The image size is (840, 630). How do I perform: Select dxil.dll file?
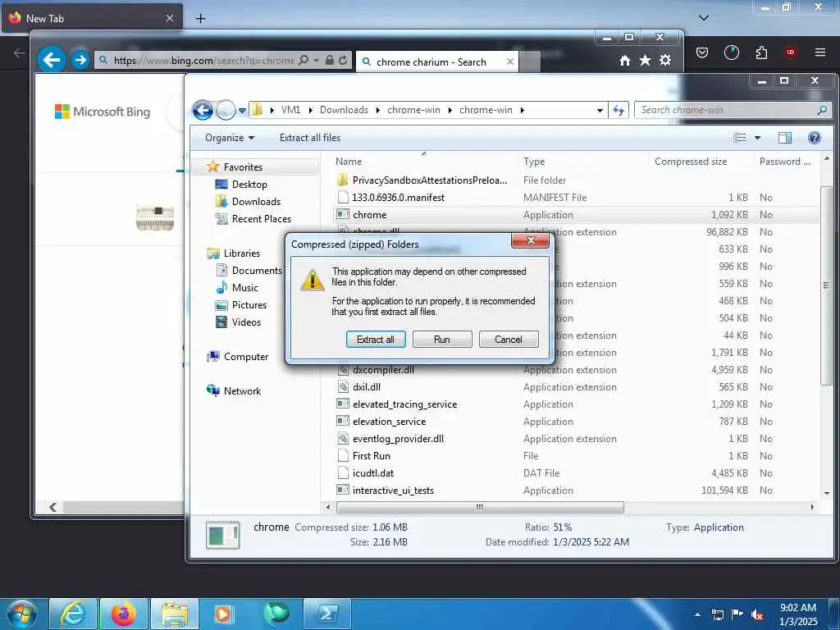click(x=576, y=387)
